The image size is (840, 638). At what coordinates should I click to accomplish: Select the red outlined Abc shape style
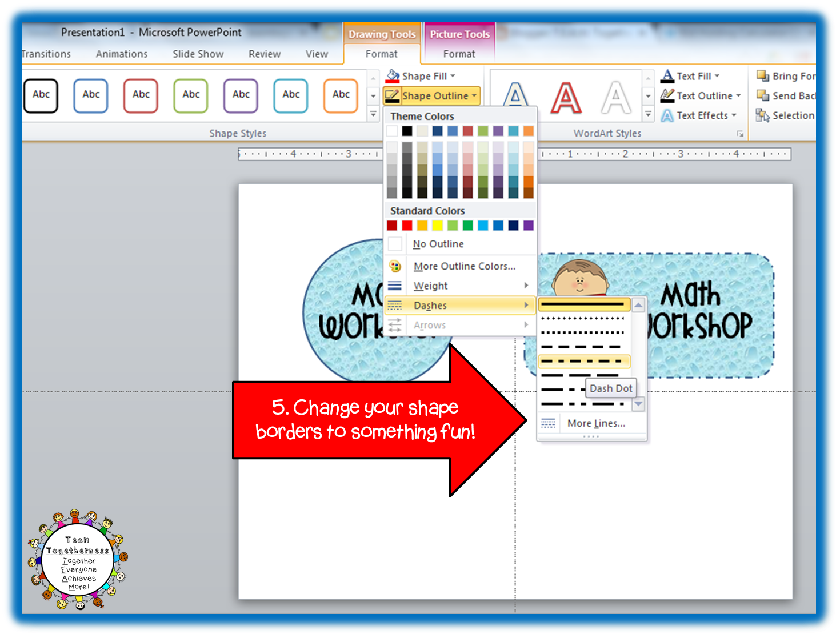click(141, 95)
